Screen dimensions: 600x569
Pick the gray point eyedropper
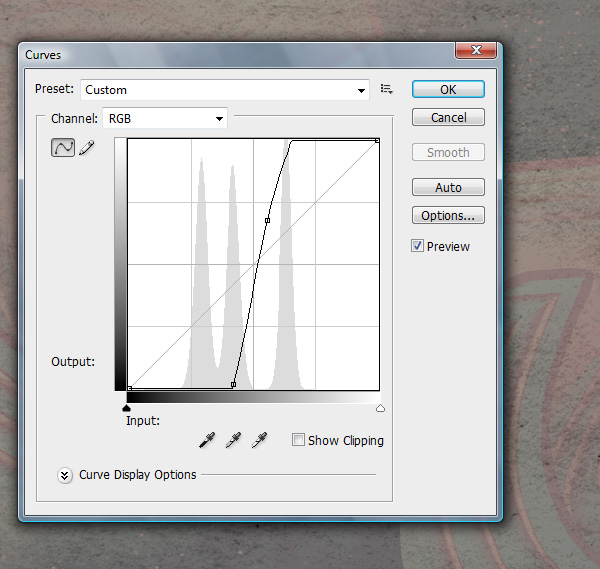coord(233,440)
